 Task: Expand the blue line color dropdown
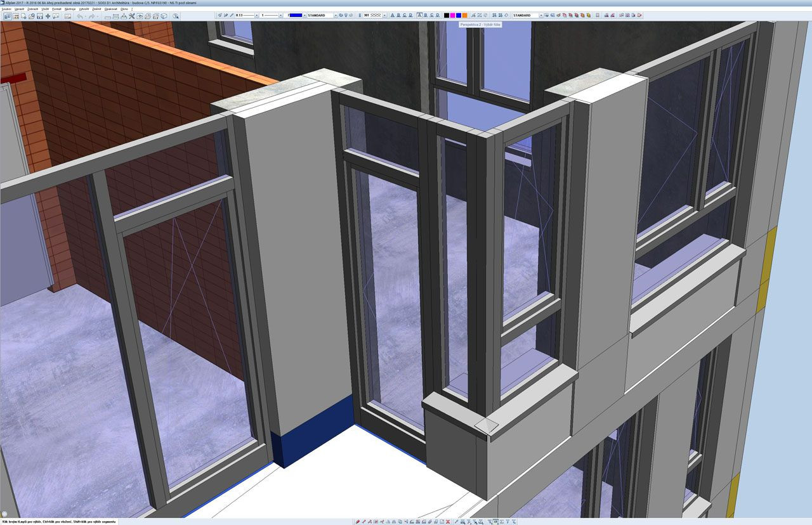pos(304,15)
